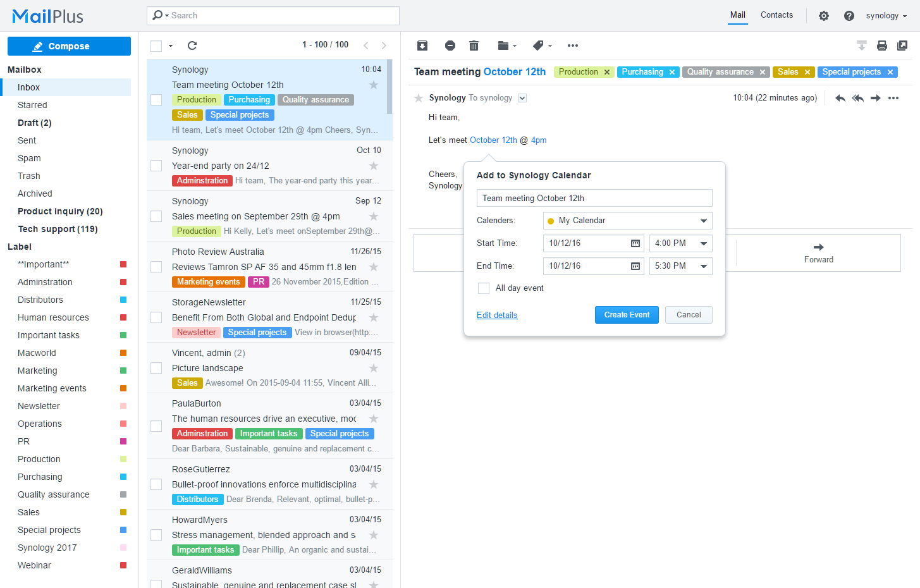Refresh the inbox message list
Viewport: 920px width, 588px height.
tap(192, 46)
